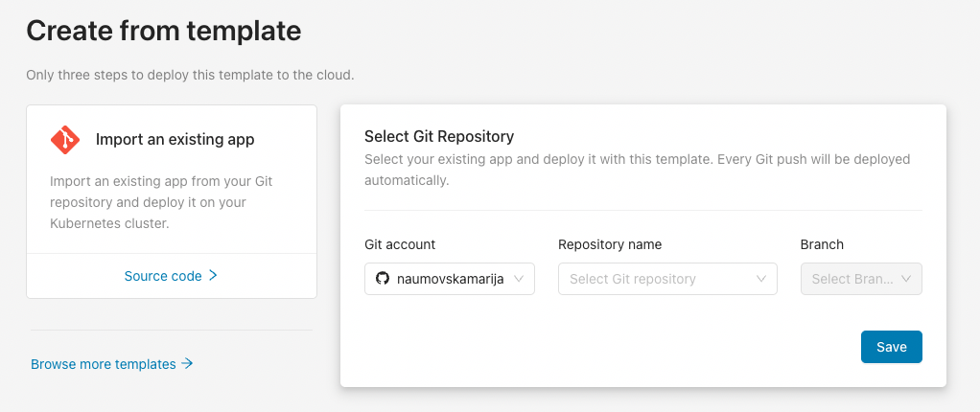Click the Select Git Repository heading

point(439,135)
